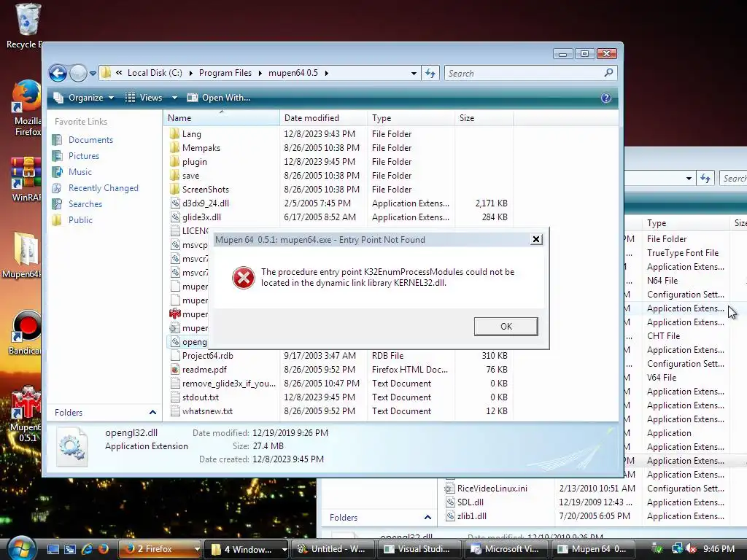
Task: Select the ScreenShots folder icon
Action: click(x=175, y=189)
